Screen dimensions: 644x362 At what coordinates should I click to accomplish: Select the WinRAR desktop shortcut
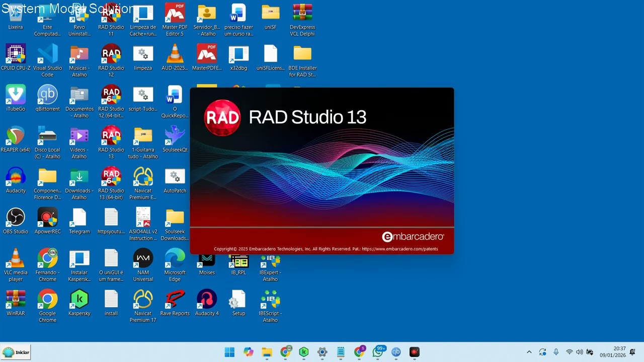16,303
